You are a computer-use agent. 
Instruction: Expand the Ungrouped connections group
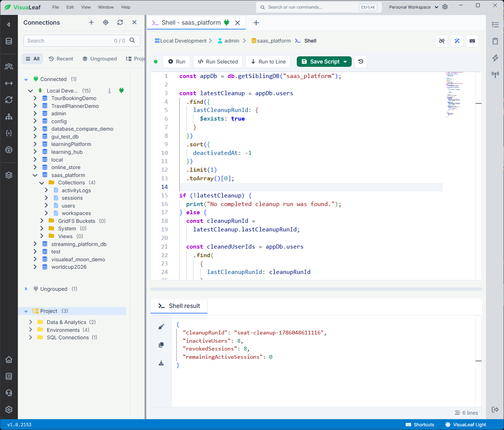click(26, 289)
